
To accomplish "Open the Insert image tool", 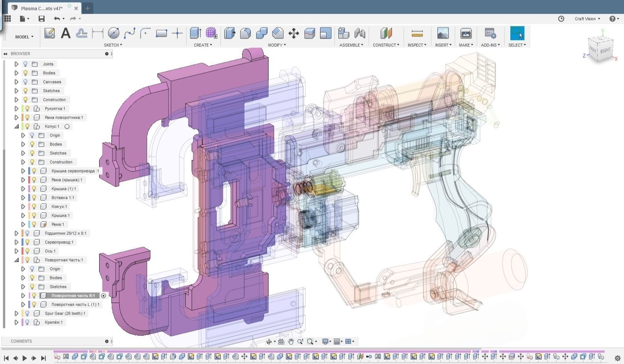I will click(443, 33).
